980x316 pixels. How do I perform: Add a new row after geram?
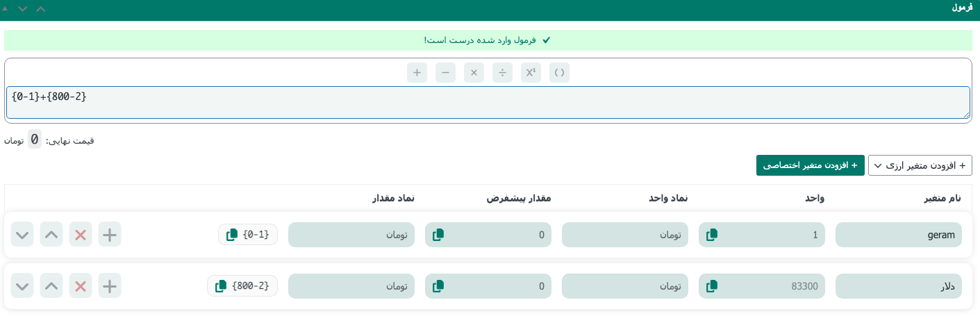tap(110, 235)
